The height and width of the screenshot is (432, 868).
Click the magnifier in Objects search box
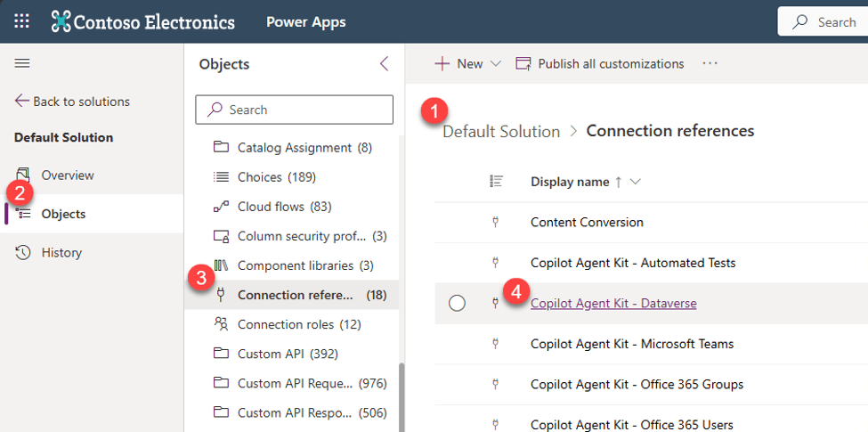point(215,110)
